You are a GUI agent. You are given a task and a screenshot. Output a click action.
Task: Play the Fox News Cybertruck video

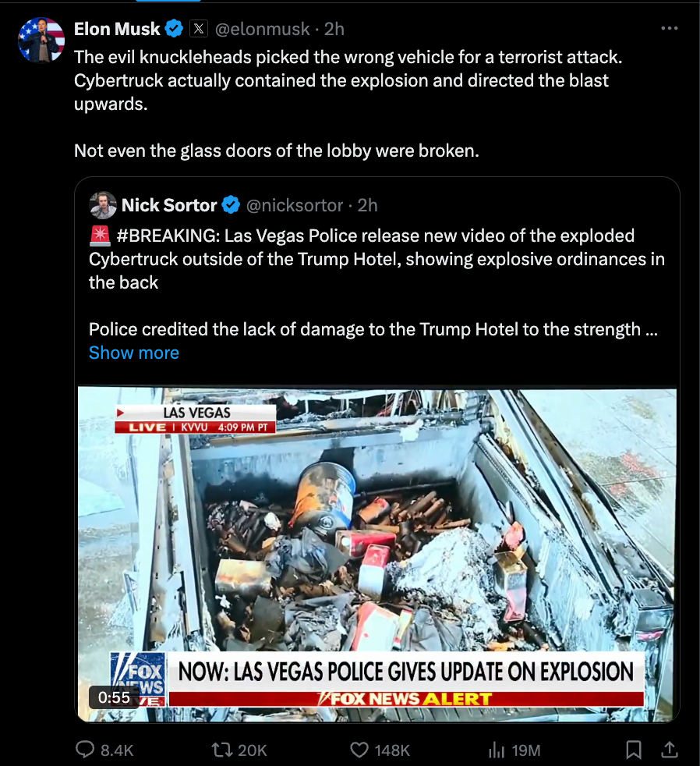pos(377,554)
